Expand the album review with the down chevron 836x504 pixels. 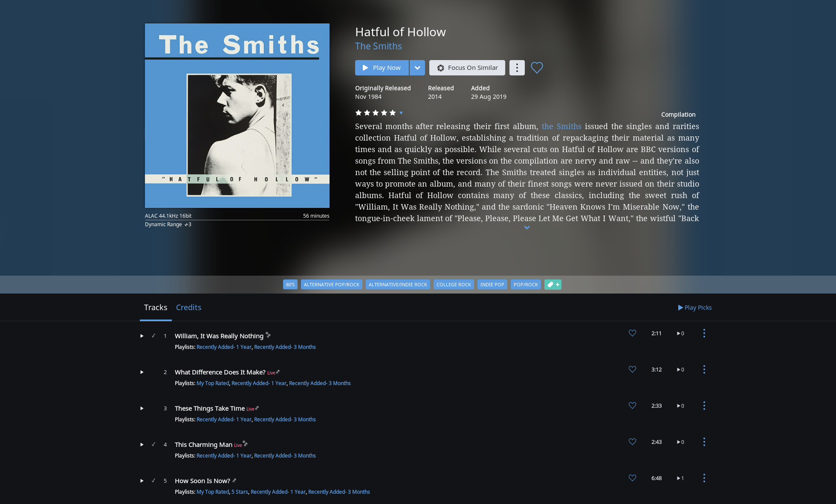tap(527, 228)
